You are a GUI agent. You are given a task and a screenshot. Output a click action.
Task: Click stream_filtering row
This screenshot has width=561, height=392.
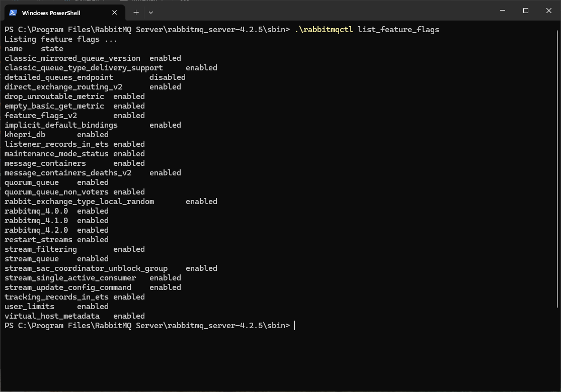pyautogui.click(x=75, y=249)
